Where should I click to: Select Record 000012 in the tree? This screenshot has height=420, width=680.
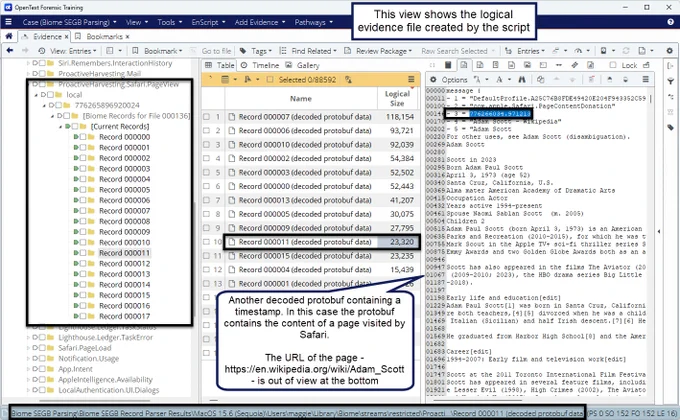(x=124, y=263)
